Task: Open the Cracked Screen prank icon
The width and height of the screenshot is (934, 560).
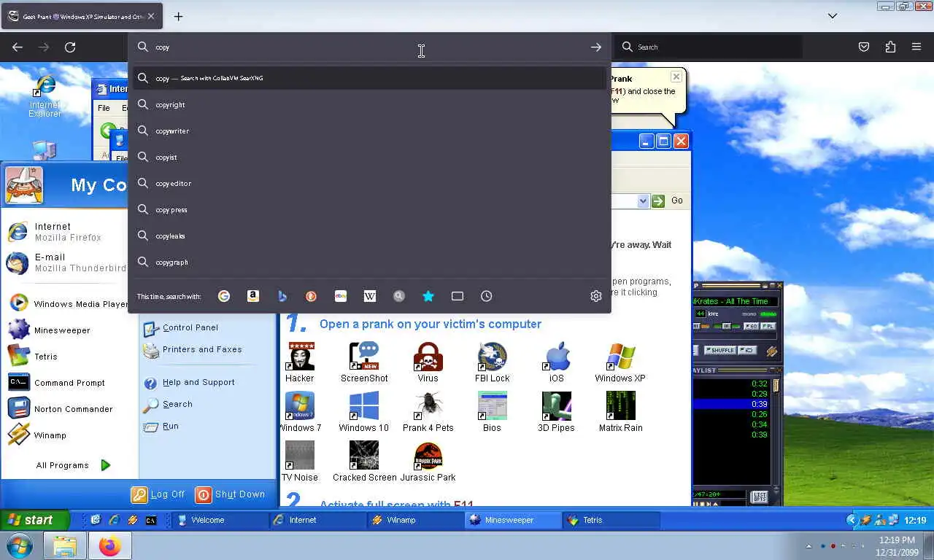Action: click(x=364, y=462)
